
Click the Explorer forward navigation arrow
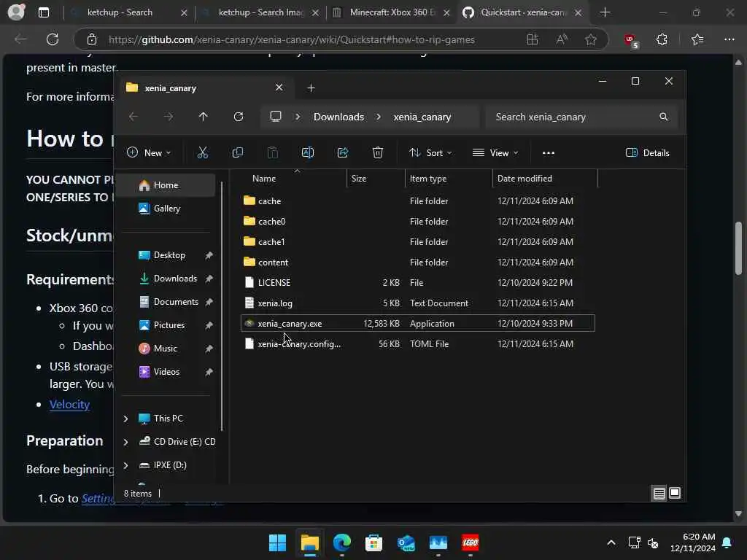click(169, 117)
